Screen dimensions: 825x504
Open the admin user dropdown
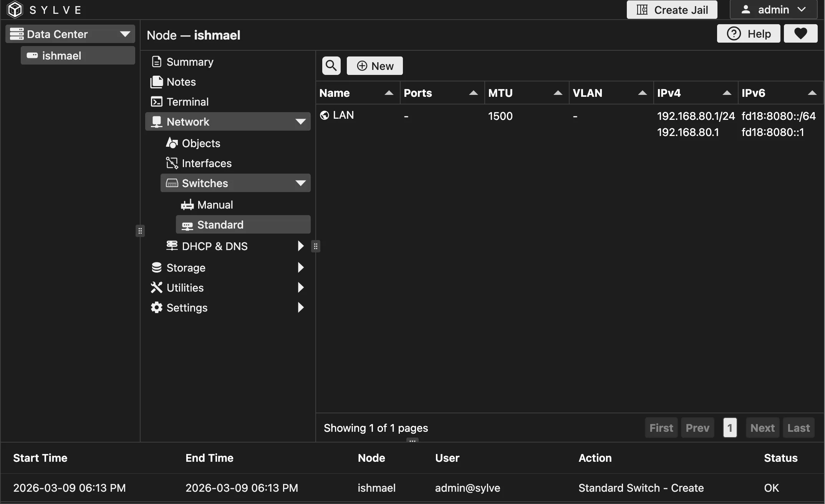(773, 10)
